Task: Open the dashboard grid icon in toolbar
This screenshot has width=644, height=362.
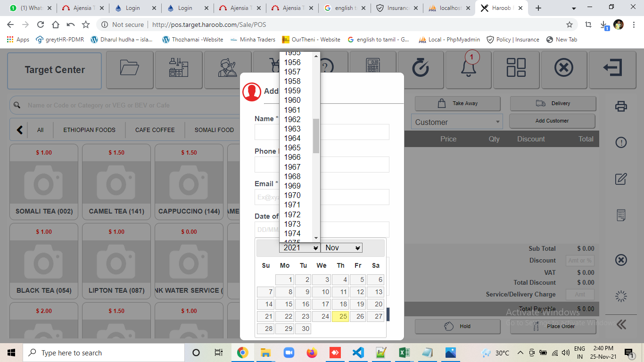Action: point(516,70)
